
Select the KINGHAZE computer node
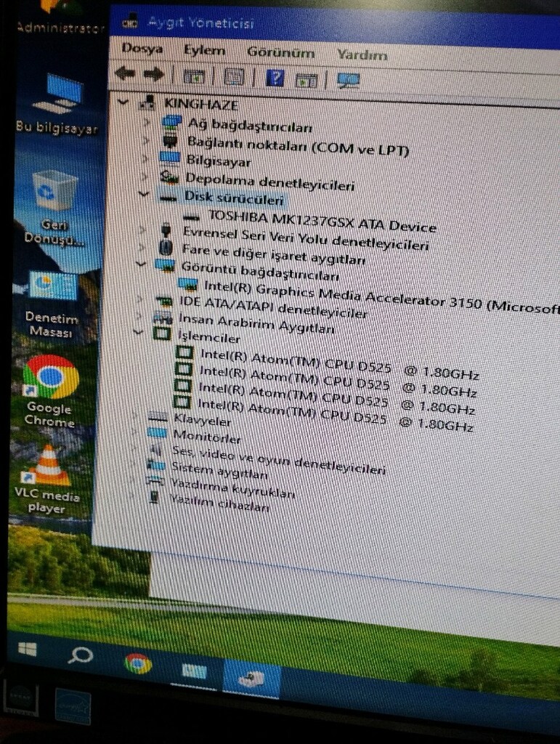(x=201, y=104)
